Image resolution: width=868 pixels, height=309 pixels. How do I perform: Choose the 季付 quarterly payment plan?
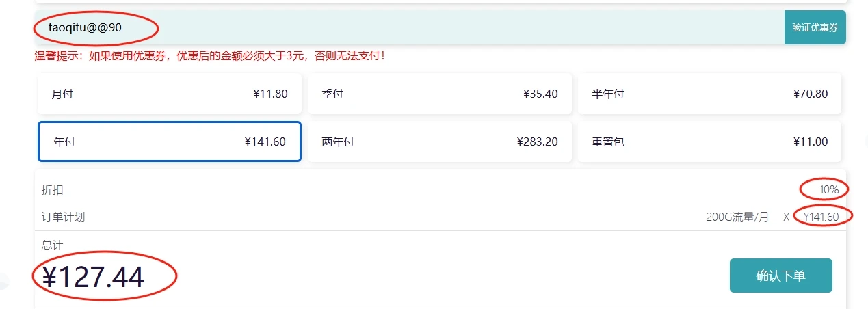[439, 94]
